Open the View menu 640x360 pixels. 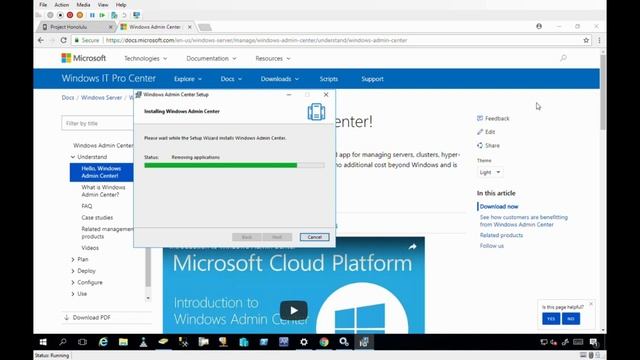click(x=103, y=5)
